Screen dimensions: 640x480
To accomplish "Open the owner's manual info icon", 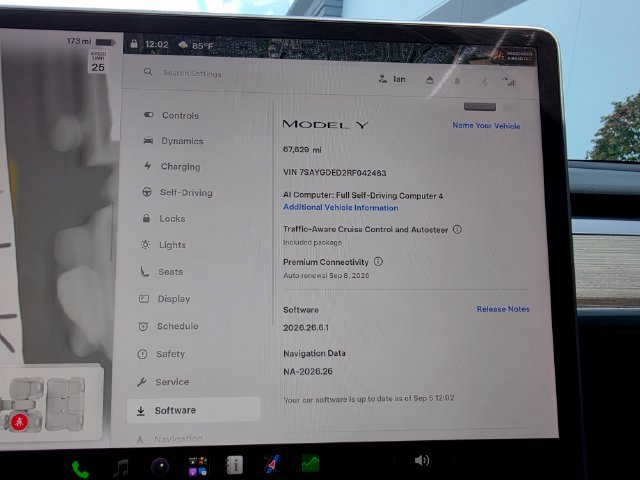I will pos(234,465).
